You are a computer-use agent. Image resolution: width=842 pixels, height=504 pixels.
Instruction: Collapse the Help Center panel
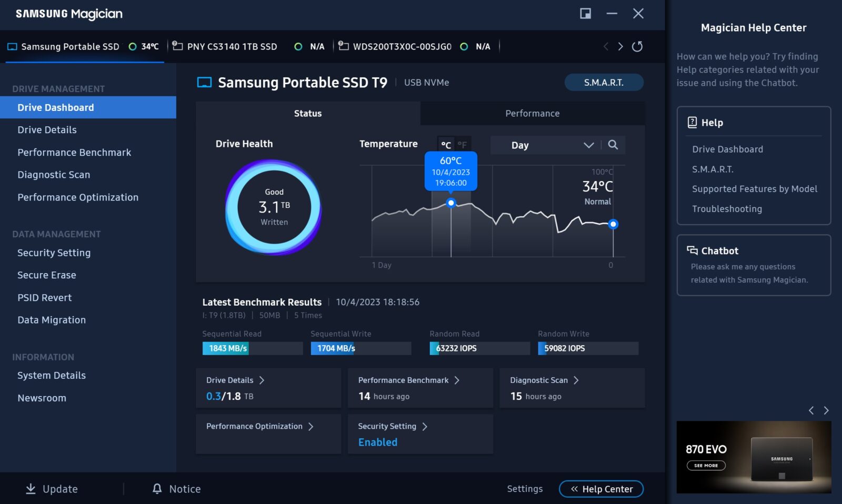[x=601, y=489]
